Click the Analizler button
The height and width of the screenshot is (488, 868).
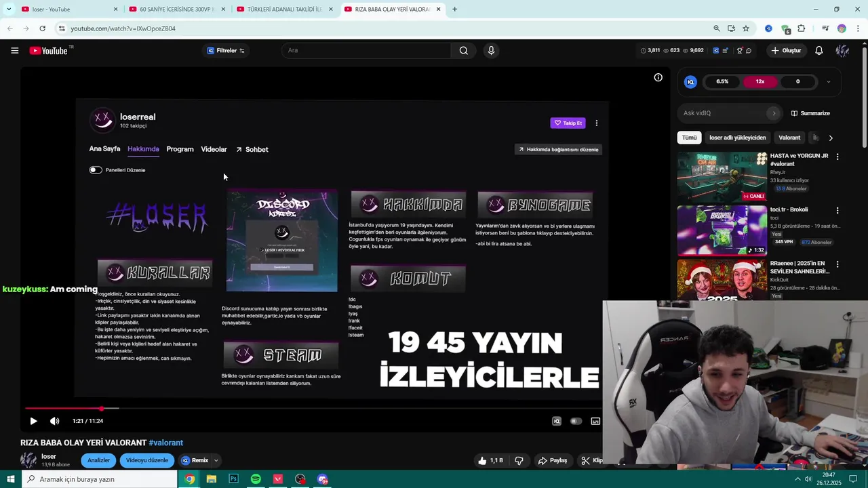pos(98,461)
